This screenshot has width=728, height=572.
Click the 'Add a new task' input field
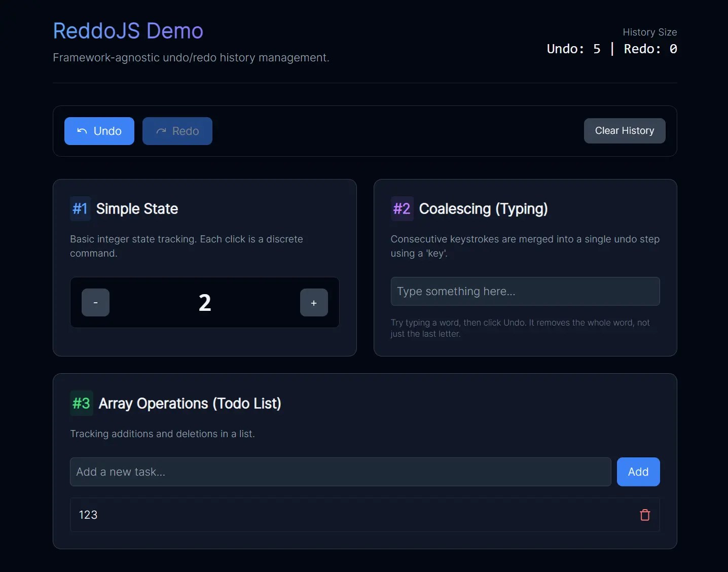click(340, 472)
